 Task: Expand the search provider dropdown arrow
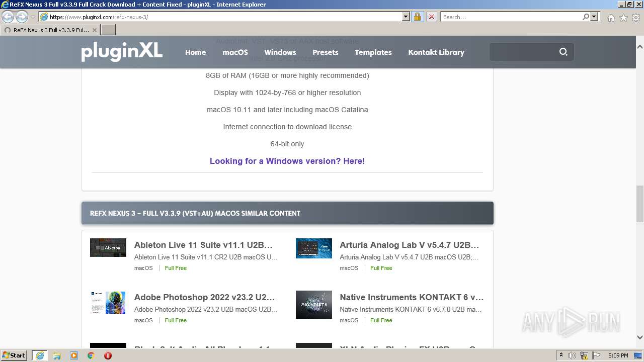pos(594,17)
